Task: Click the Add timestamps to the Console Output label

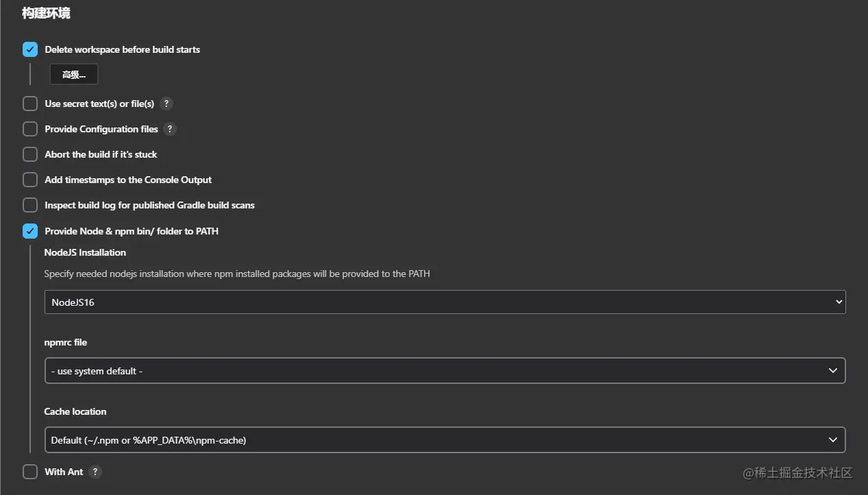Action: click(128, 180)
